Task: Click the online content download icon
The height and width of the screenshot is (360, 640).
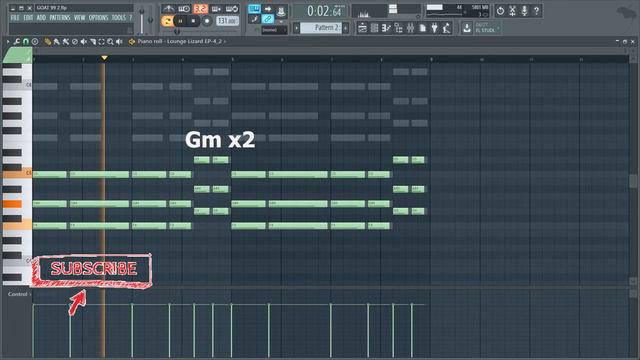Action: pyautogui.click(x=467, y=28)
